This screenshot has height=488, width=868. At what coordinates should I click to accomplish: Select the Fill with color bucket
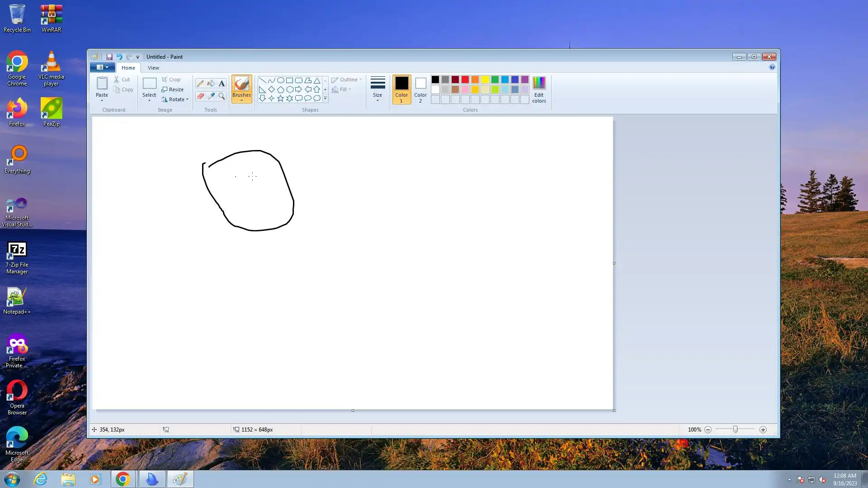(211, 83)
